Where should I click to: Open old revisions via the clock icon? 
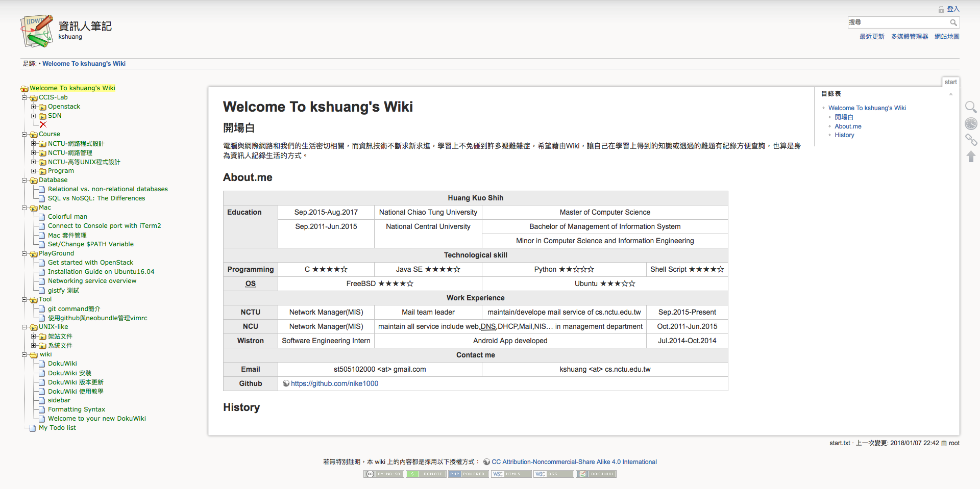970,123
